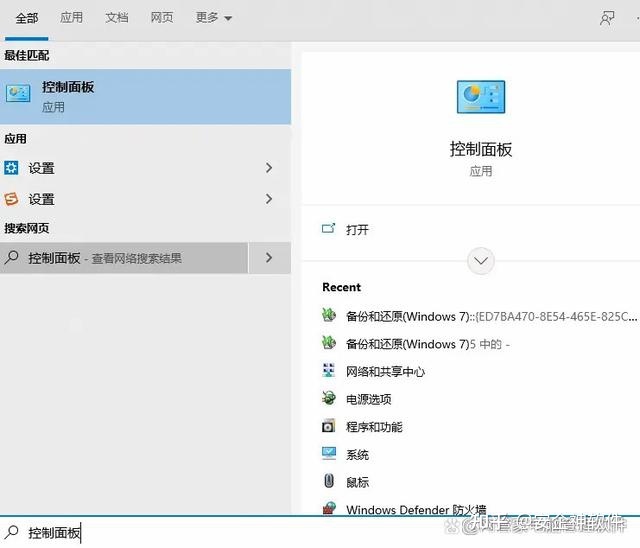Click 打开 to open Control Panel
Viewport: 640px width, 548px height.
(357, 230)
